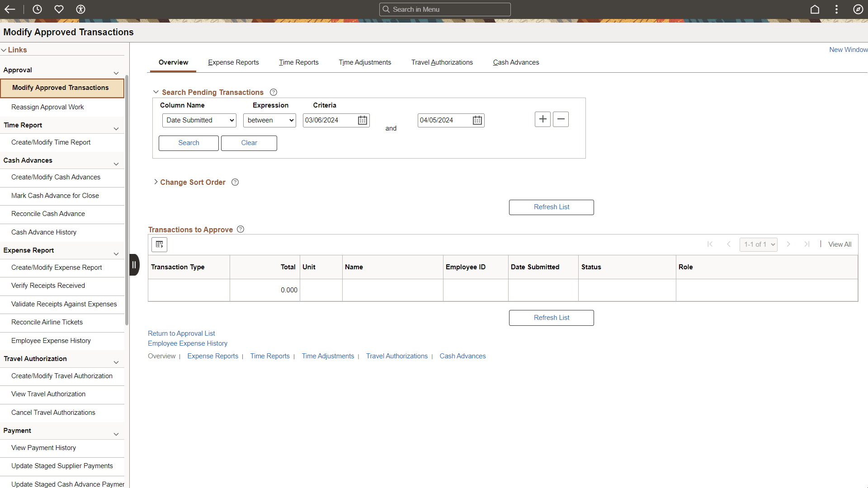Switch to the Travel Authorizations tab

(x=442, y=62)
